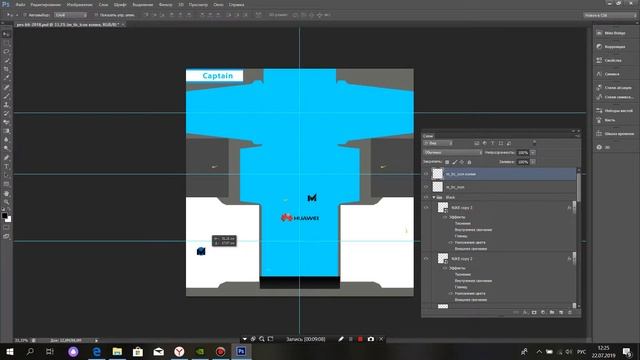
Task: Open the Стили символов panel
Action: tap(615, 97)
